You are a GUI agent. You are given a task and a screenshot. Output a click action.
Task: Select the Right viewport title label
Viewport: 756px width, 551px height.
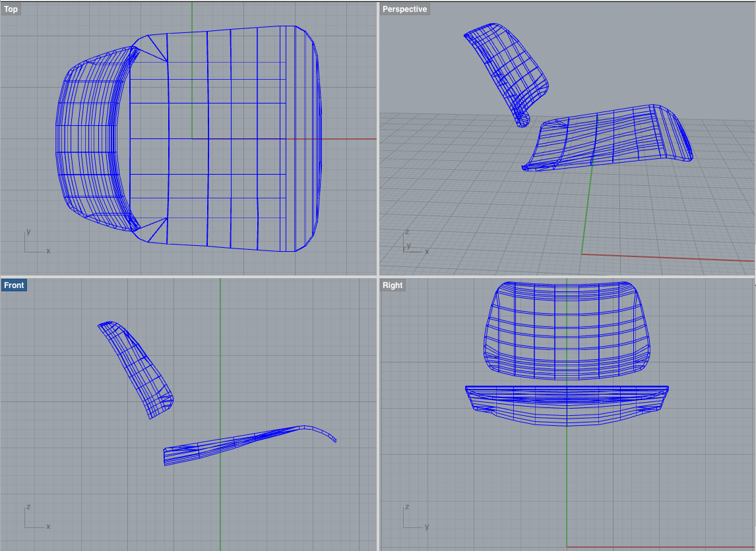pyautogui.click(x=393, y=285)
